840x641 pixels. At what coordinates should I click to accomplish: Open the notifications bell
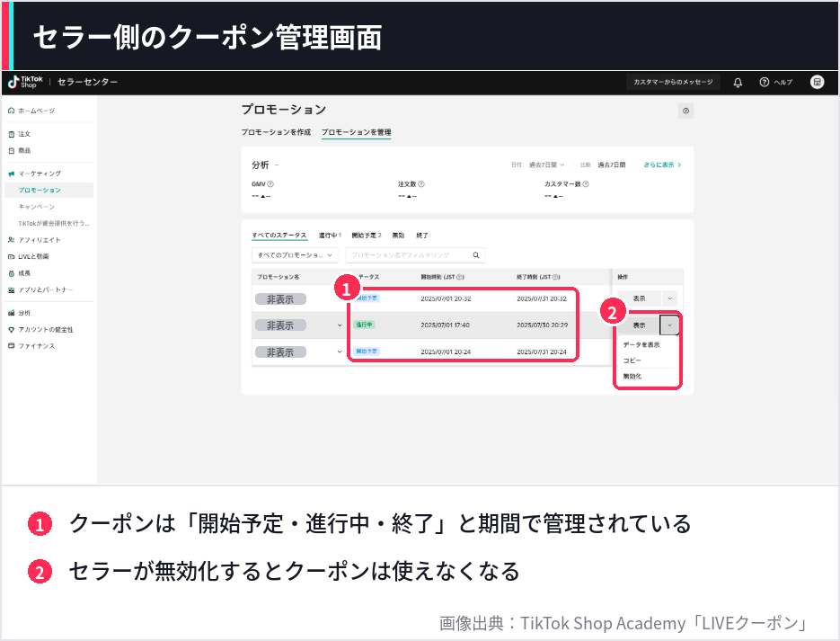click(x=738, y=82)
